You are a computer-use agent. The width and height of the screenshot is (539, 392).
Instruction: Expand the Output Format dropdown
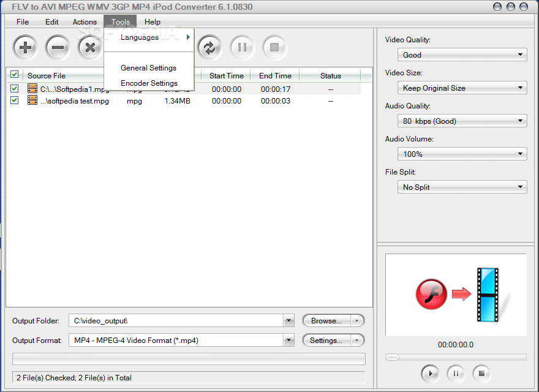pos(288,340)
